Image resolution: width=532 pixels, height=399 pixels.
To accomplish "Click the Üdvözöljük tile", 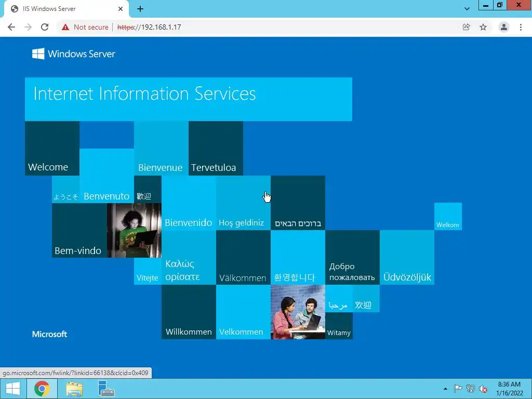I will [x=407, y=258].
